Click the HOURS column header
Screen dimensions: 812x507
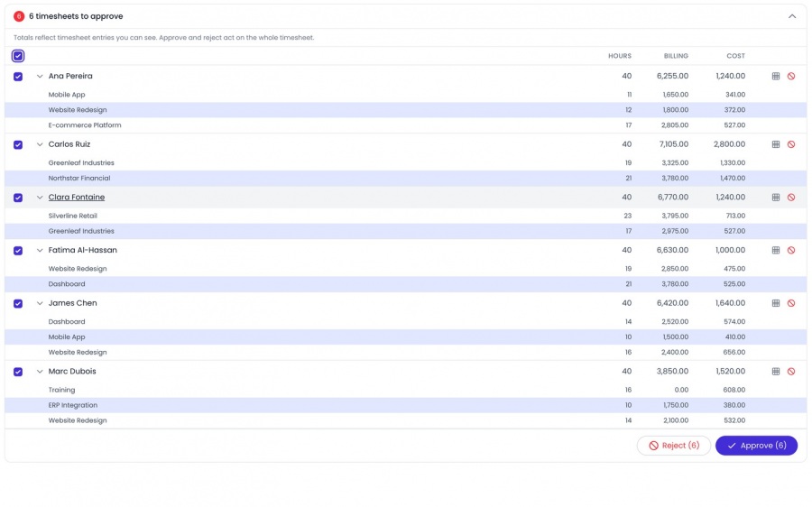(x=619, y=56)
